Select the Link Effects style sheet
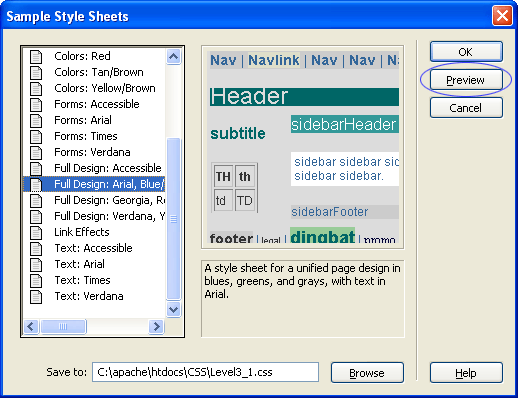The height and width of the screenshot is (398, 518). [x=82, y=232]
